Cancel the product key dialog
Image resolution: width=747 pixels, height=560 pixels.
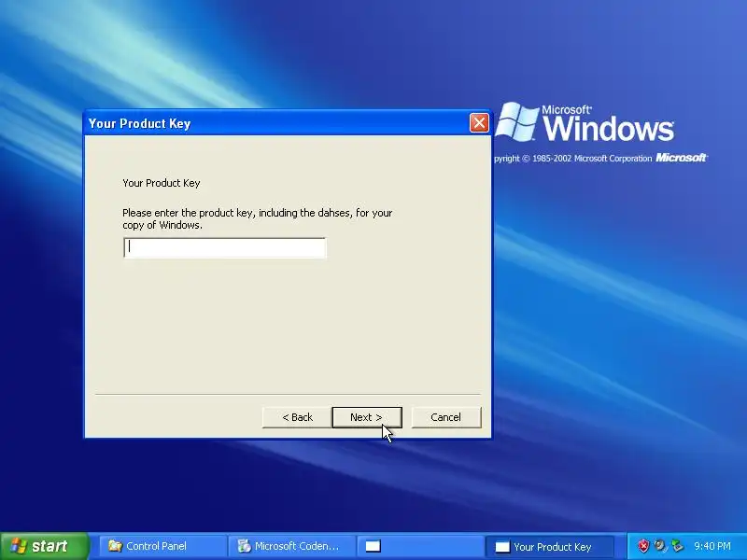pos(446,417)
